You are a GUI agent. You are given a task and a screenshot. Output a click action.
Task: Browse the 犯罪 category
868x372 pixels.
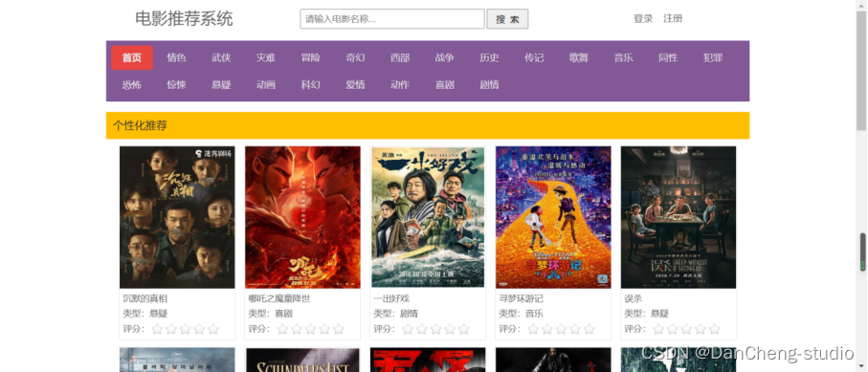pos(712,57)
